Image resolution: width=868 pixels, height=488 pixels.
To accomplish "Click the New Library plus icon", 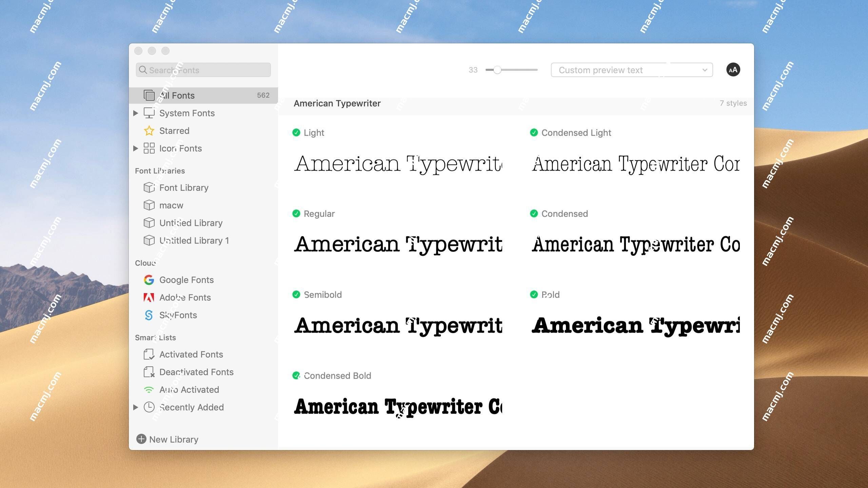I will [141, 439].
